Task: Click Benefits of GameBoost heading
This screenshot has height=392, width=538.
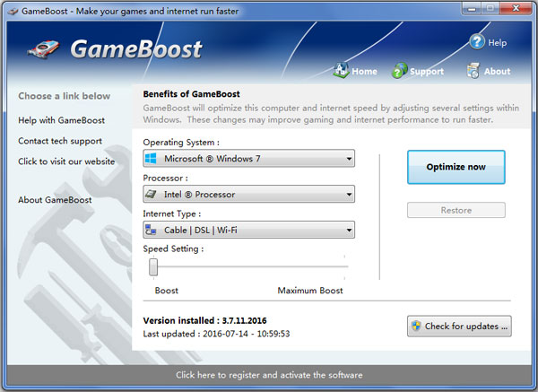Action: coord(192,94)
